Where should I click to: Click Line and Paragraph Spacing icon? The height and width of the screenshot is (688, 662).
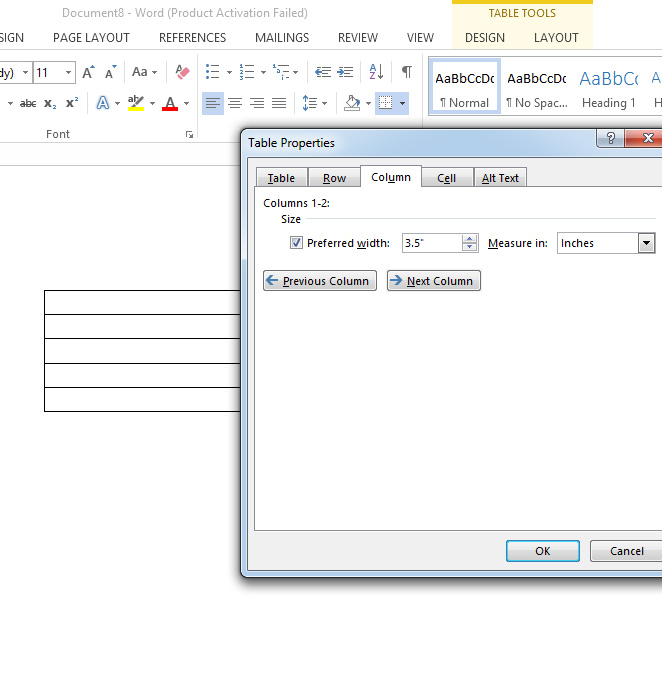(310, 104)
